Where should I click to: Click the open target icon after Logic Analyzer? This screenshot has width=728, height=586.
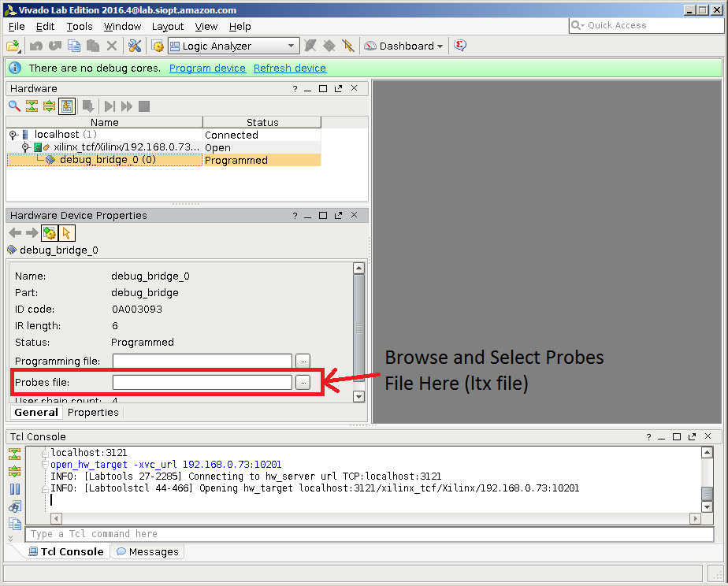point(310,46)
